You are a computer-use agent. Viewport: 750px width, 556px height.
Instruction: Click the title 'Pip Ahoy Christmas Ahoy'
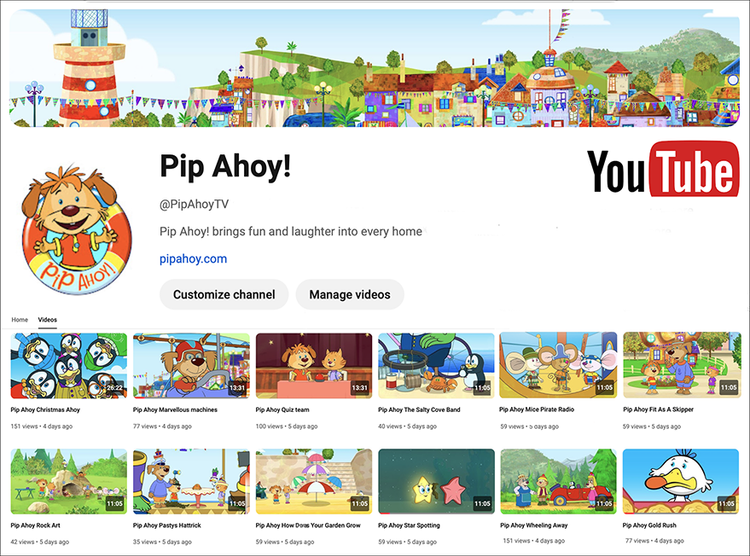click(45, 410)
